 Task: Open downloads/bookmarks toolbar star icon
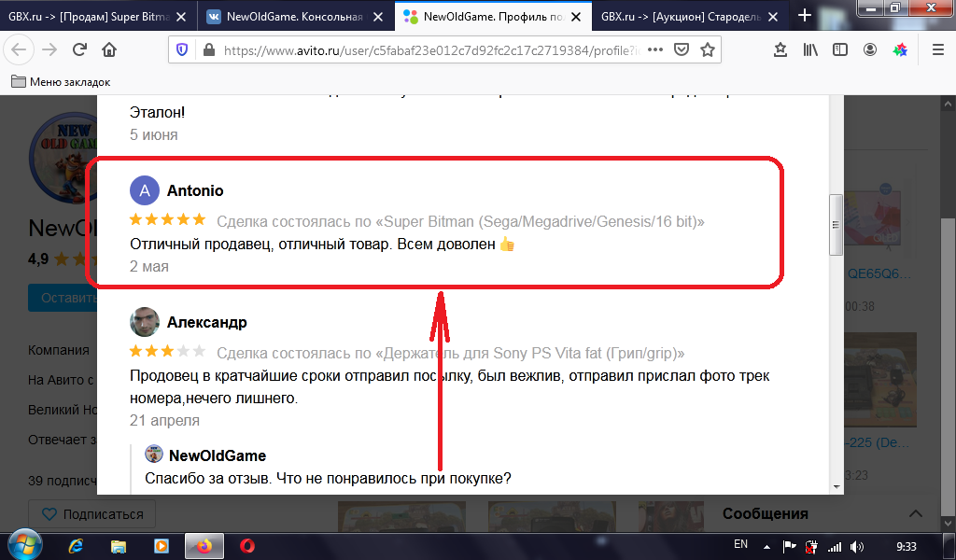[x=780, y=50]
